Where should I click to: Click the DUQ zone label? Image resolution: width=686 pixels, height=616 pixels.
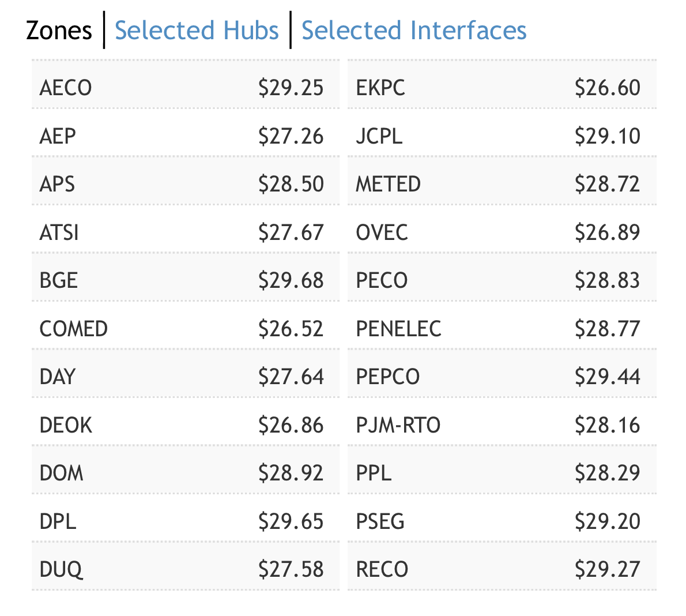[61, 569]
